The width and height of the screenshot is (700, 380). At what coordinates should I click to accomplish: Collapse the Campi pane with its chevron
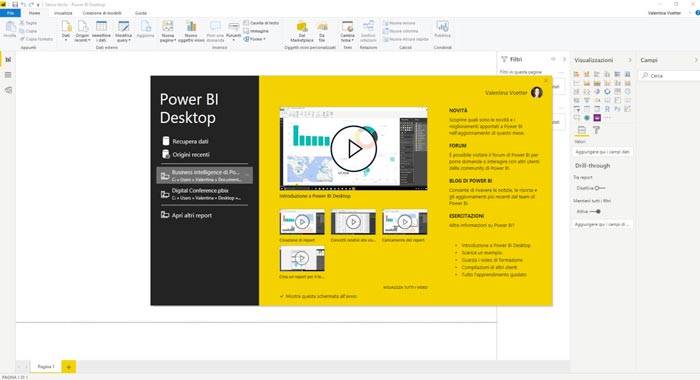pos(696,60)
